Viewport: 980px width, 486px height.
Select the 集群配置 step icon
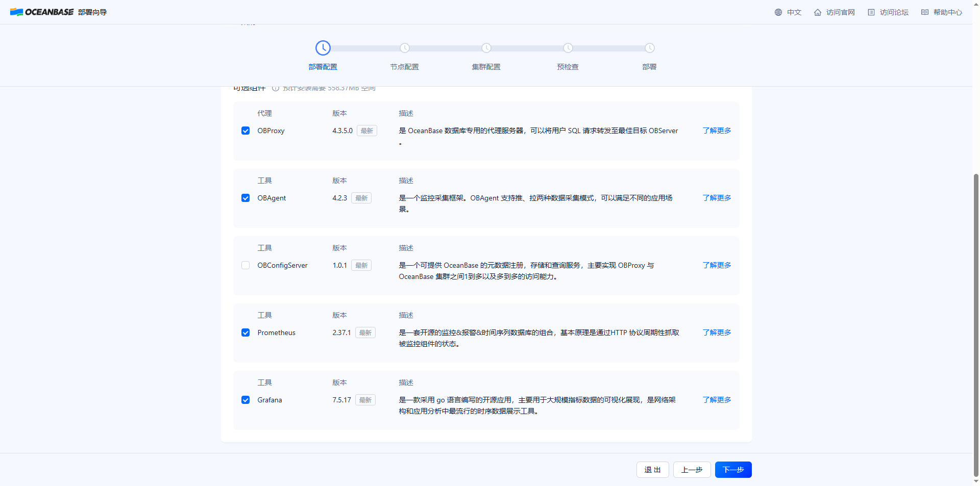coord(486,48)
